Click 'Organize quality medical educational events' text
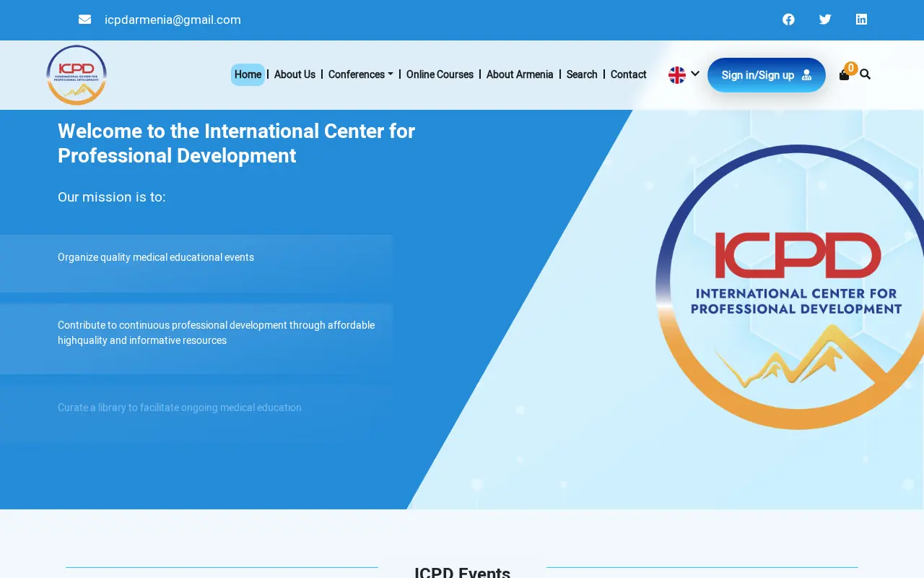This screenshot has width=924, height=578. (156, 257)
